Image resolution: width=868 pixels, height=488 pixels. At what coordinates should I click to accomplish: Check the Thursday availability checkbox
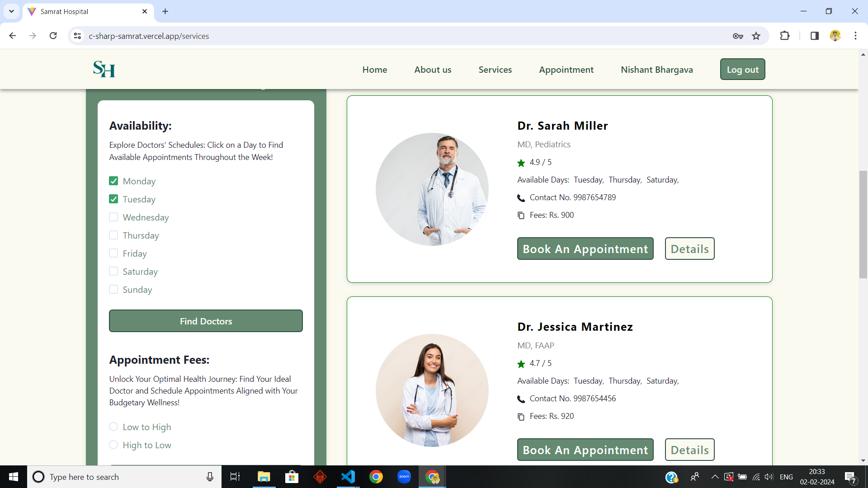[x=113, y=235]
